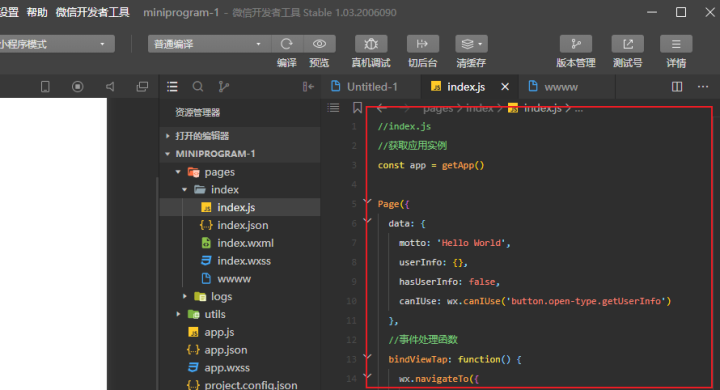
Task: Open the editor more actions ellipsis
Action: 703,86
